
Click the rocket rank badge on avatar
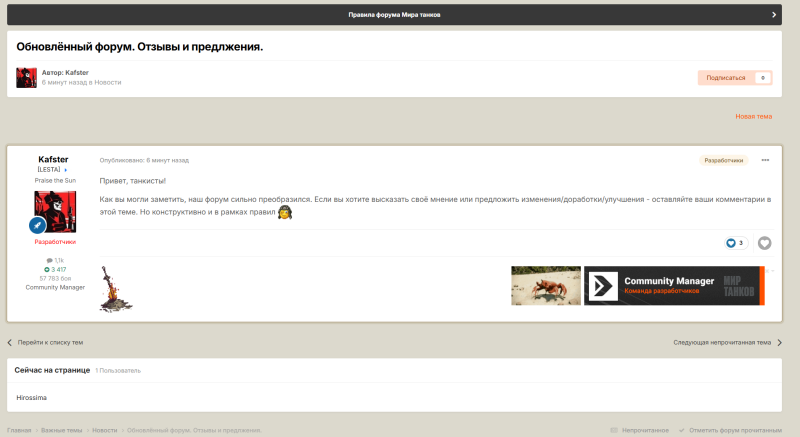pos(37,225)
